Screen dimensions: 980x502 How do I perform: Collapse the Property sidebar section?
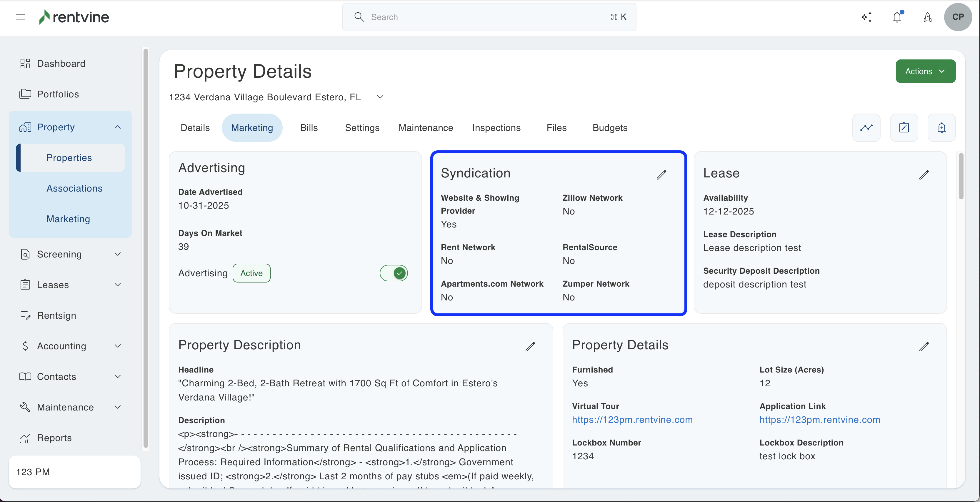click(118, 127)
